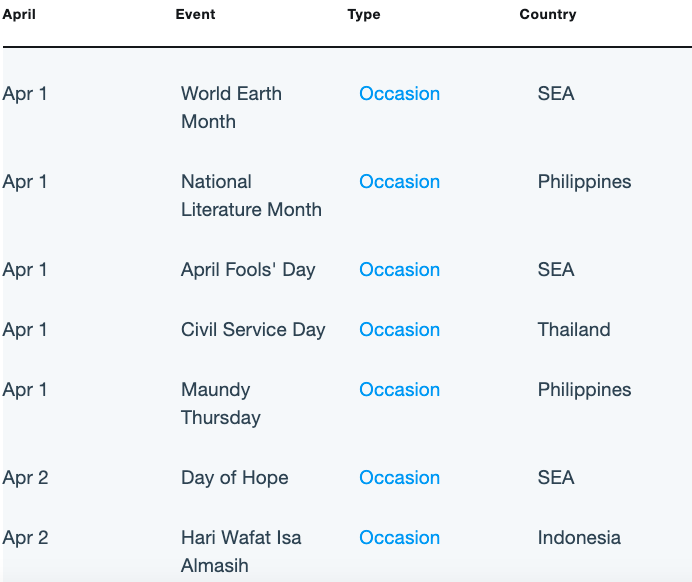Click Occasion link for National Literature Month
Image resolution: width=692 pixels, height=582 pixels.
(399, 181)
